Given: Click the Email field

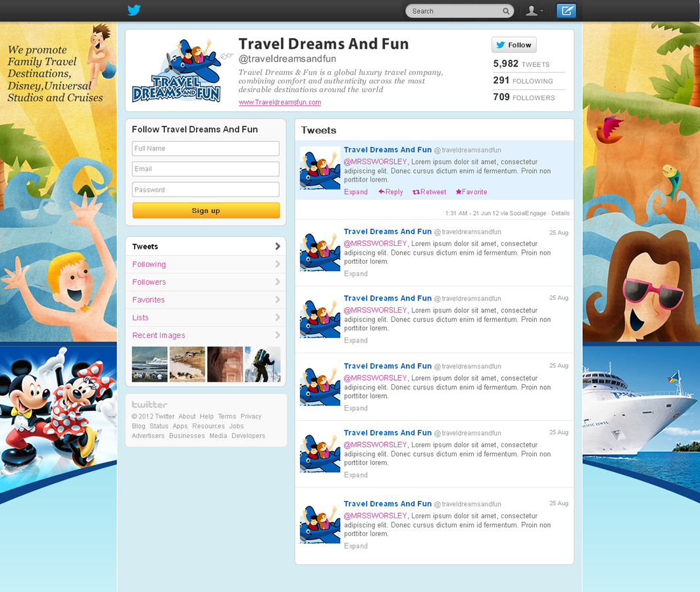Looking at the screenshot, I should point(206,169).
